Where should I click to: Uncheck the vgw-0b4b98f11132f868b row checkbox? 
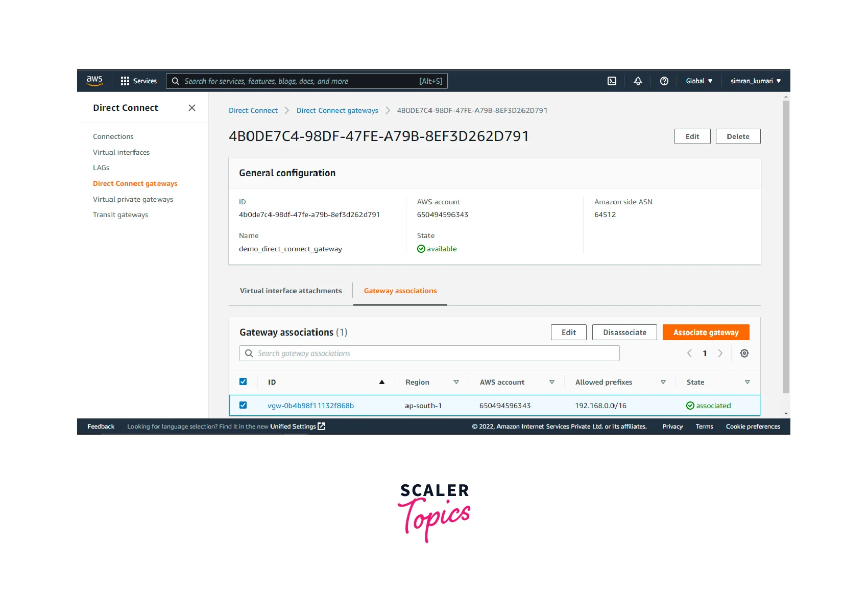coord(243,406)
